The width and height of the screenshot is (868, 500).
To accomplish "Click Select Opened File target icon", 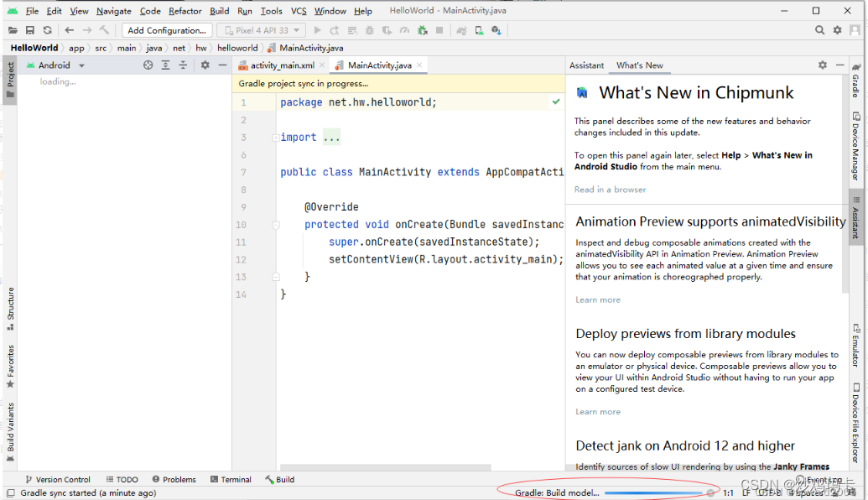I will click(148, 65).
